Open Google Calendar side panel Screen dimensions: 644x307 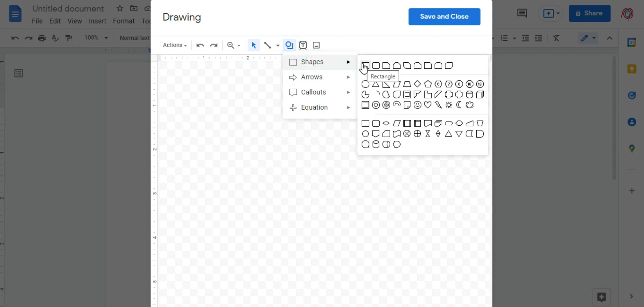632,42
